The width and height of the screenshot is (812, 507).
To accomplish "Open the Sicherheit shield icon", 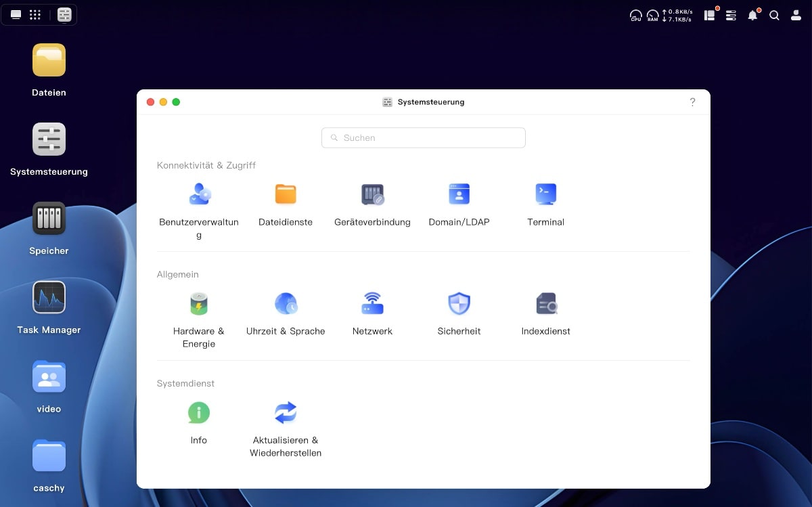I will point(459,303).
